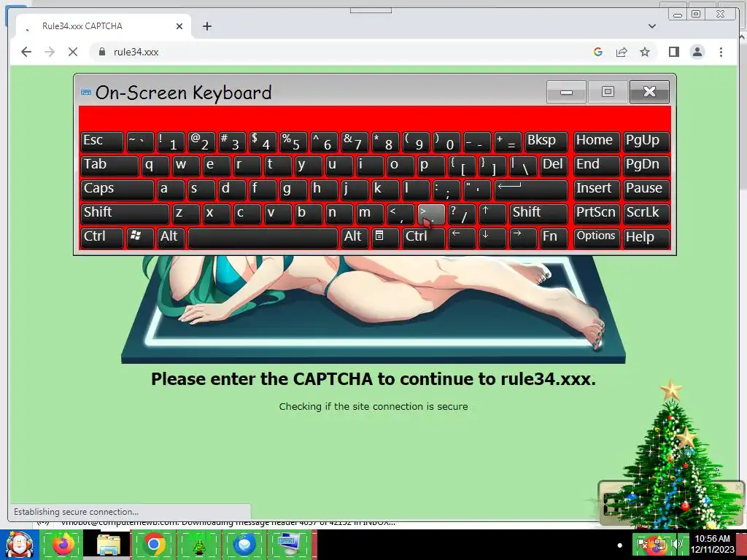Toggle the right Alt key
The image size is (747, 560).
coord(355,238)
